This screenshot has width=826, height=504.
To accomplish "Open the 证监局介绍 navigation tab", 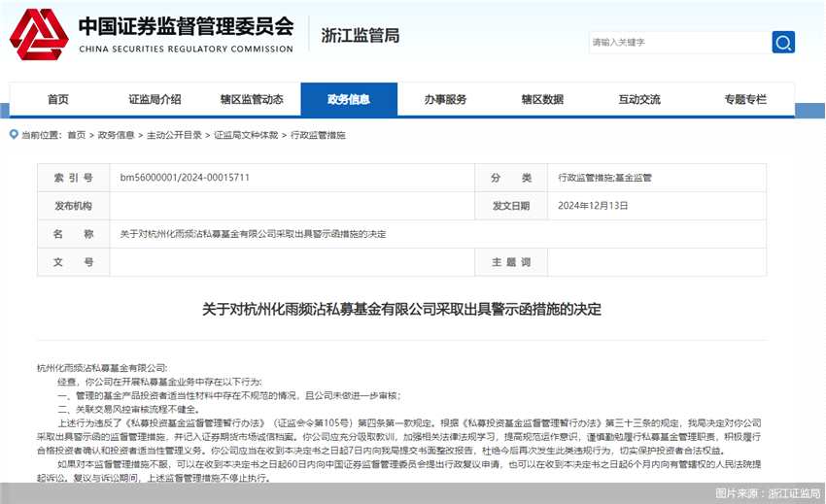I will [155, 99].
